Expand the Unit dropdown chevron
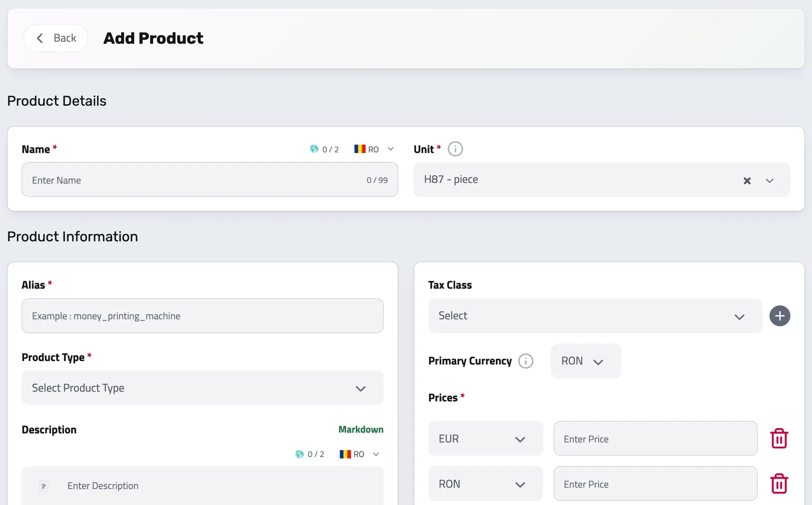812x505 pixels. pyautogui.click(x=769, y=181)
